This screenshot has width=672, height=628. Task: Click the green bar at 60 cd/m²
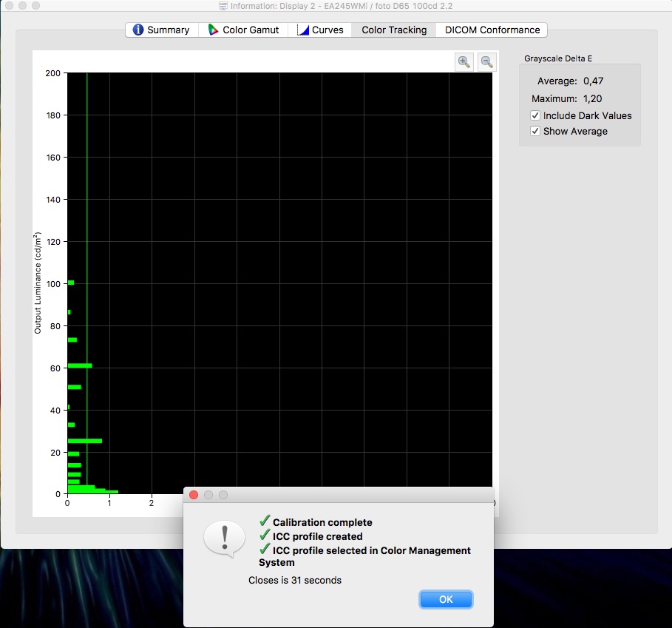tap(79, 365)
